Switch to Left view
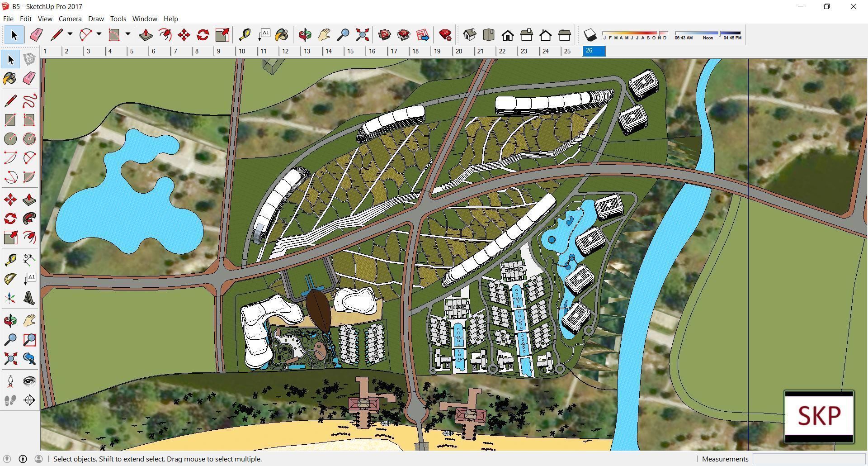Viewport: 868px width, 466px height. point(565,35)
